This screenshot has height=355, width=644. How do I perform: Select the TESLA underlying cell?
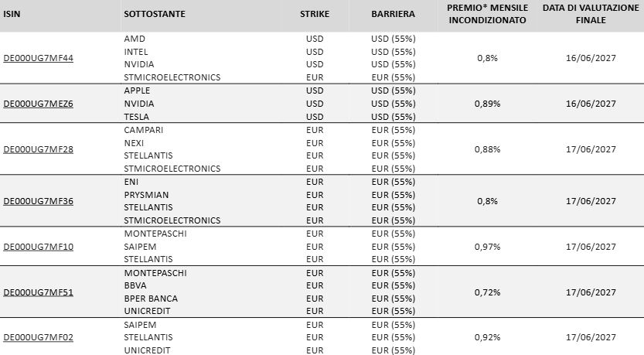(136, 117)
